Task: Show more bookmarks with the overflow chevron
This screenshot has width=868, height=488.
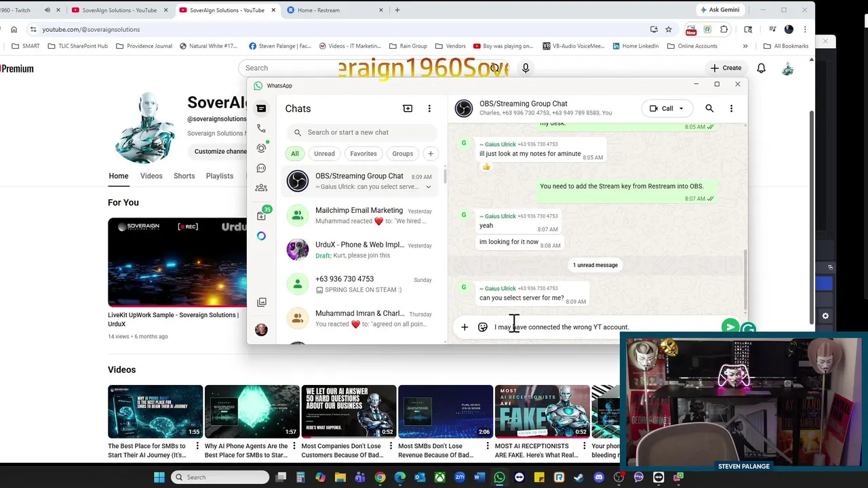Action: pos(745,46)
